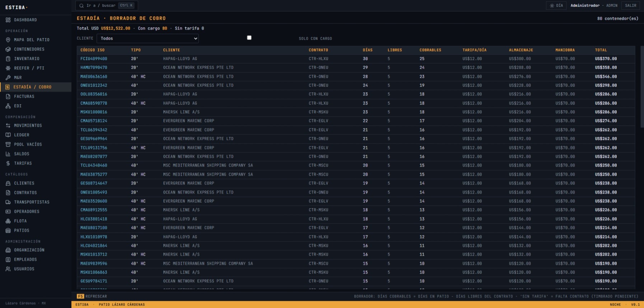The image size is (644, 308).
Task: Click the EDI network icon
Action: [x=8, y=106]
